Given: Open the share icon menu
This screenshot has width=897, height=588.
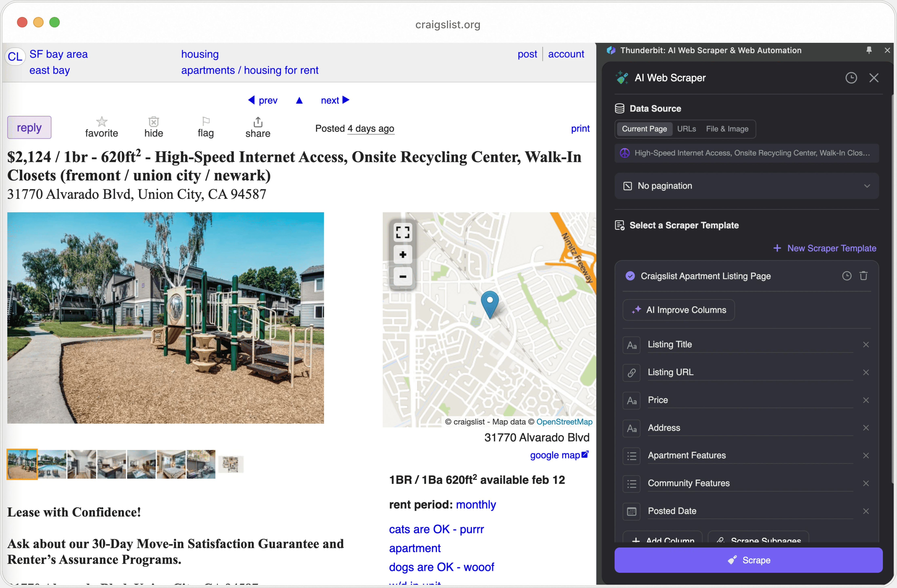Looking at the screenshot, I should pos(258,122).
